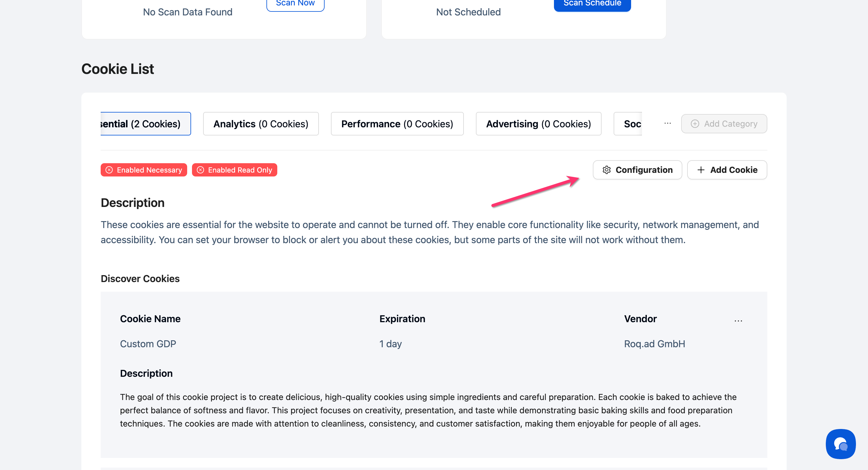The image size is (868, 470).
Task: Toggle the Enabled Necessary badge
Action: (149, 170)
